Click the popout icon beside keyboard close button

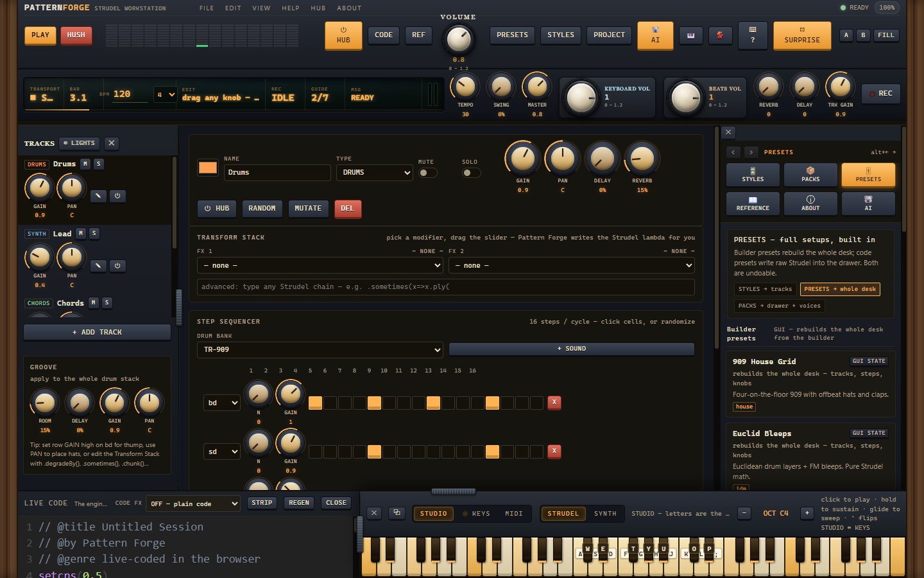[397, 512]
